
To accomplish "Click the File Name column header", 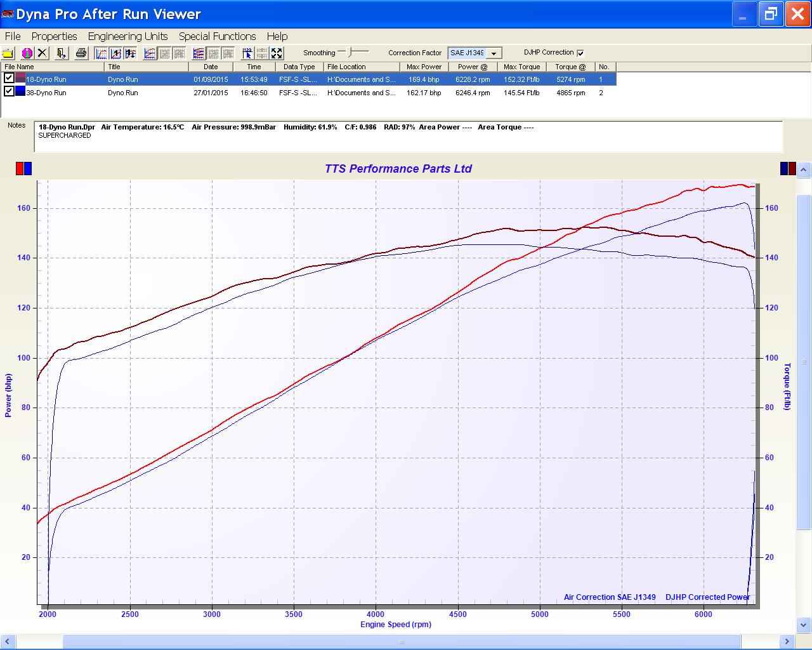I will (19, 67).
